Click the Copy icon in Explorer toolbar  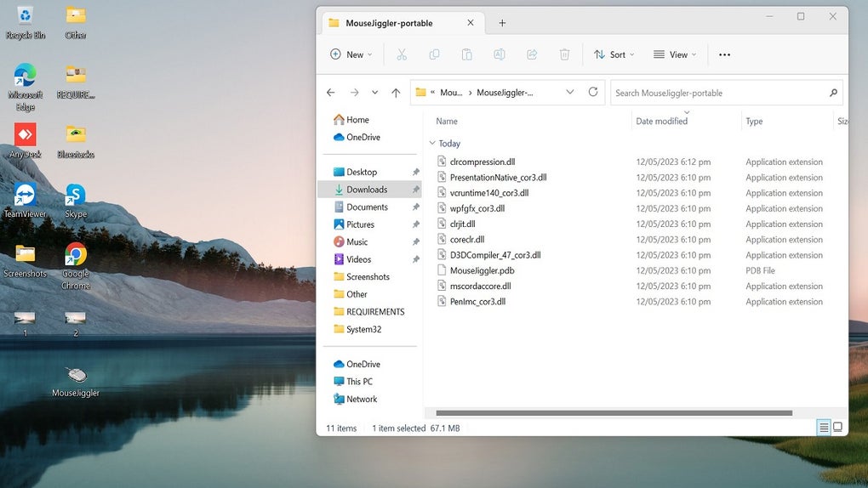click(435, 54)
